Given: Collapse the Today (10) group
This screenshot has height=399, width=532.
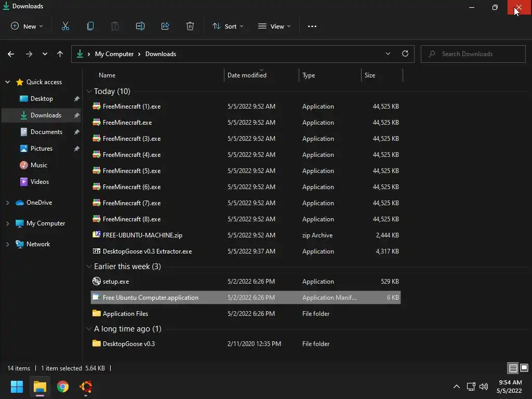Looking at the screenshot, I should click(x=89, y=91).
